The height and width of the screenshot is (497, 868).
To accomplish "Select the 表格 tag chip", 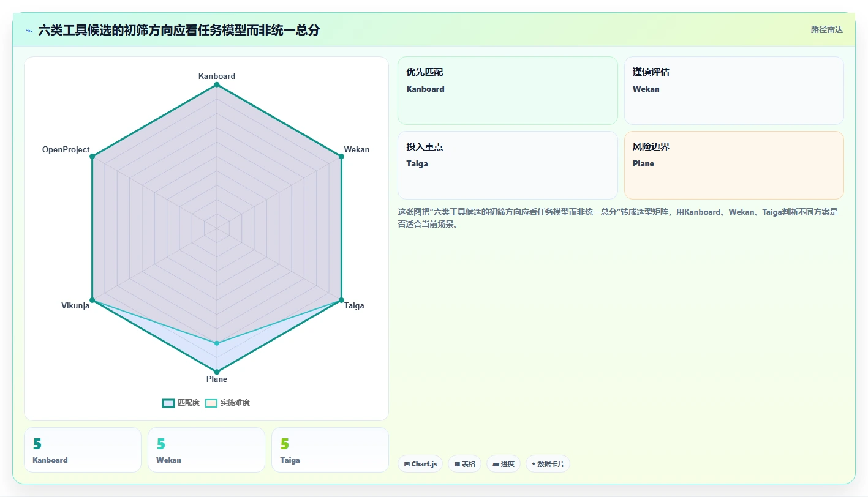I will (464, 464).
